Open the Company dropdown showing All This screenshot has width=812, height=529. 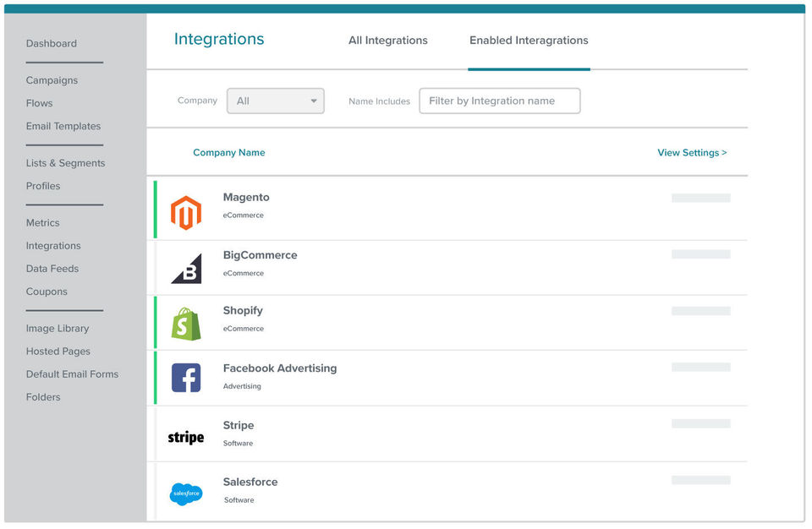(276, 101)
